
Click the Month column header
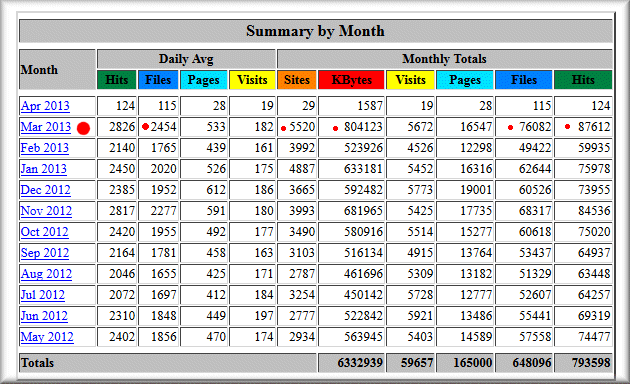[39, 70]
